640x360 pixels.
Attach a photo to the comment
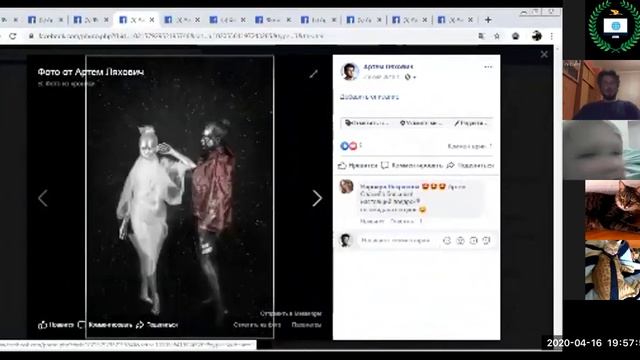(x=460, y=240)
